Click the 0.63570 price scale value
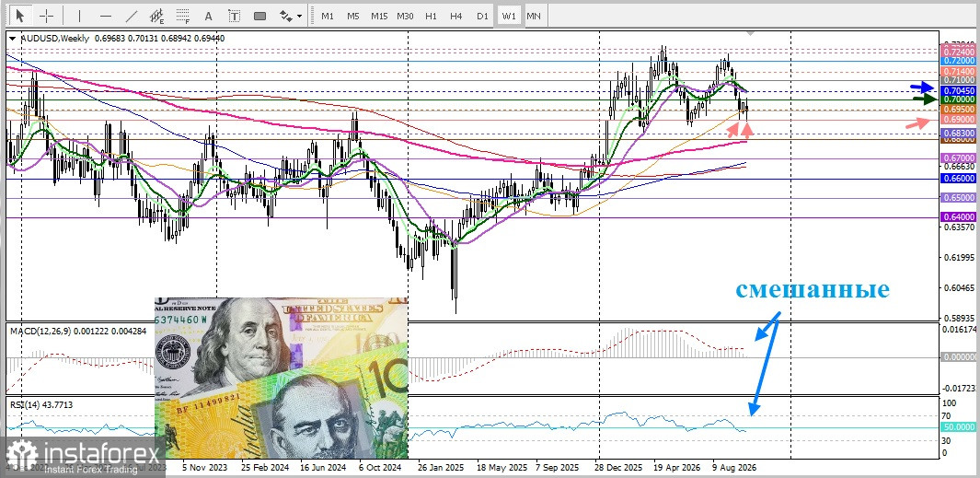Screen dimensions: 980x478 (958, 227)
